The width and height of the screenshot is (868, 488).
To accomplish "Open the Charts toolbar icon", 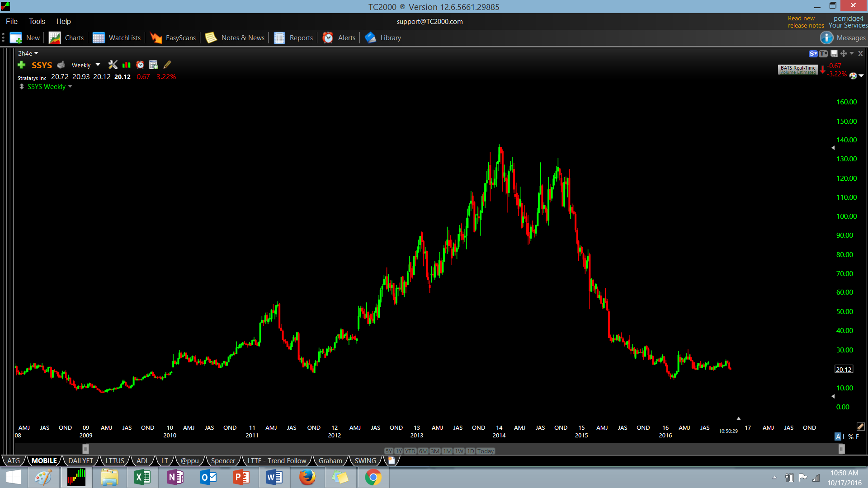I will [55, 38].
